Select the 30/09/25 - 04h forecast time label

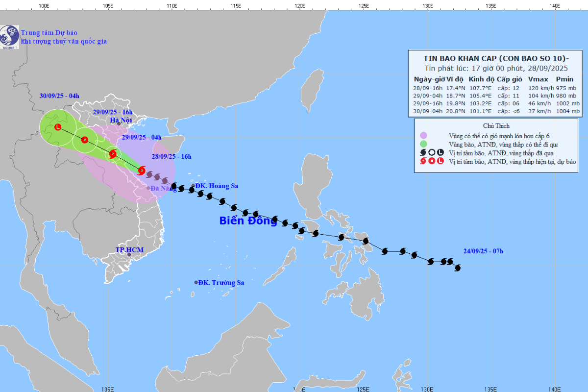point(59,96)
